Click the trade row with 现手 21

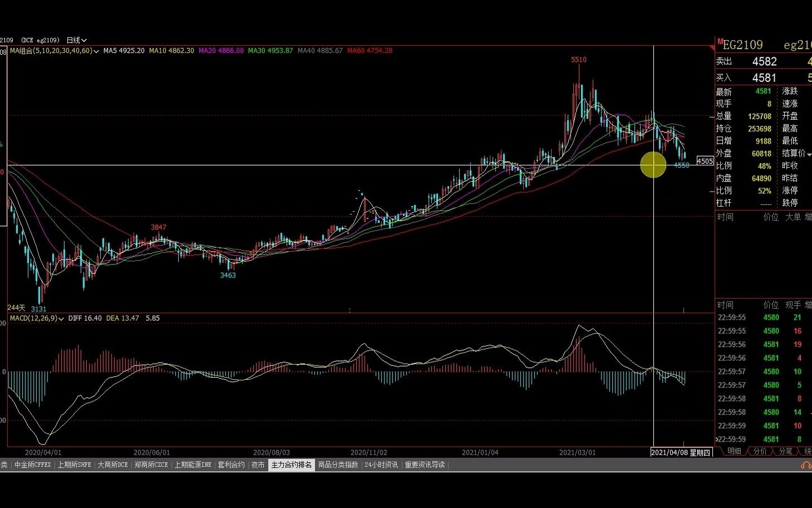click(x=763, y=317)
